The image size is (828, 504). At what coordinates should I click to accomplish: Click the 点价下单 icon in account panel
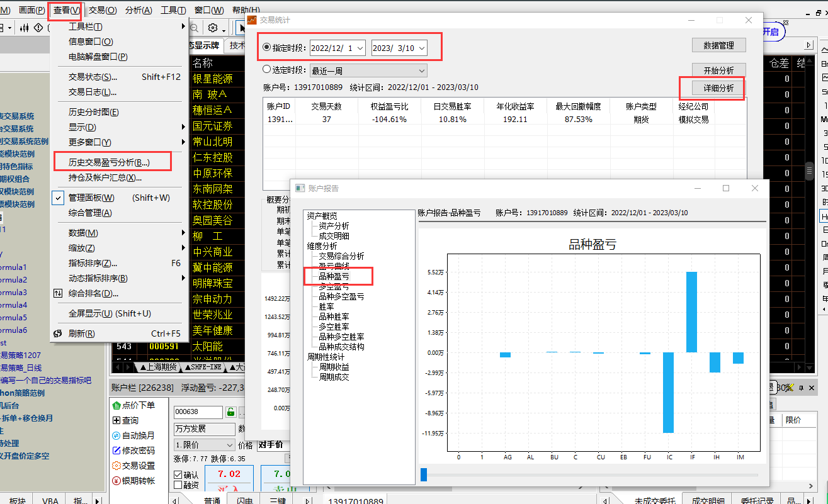[x=116, y=405]
